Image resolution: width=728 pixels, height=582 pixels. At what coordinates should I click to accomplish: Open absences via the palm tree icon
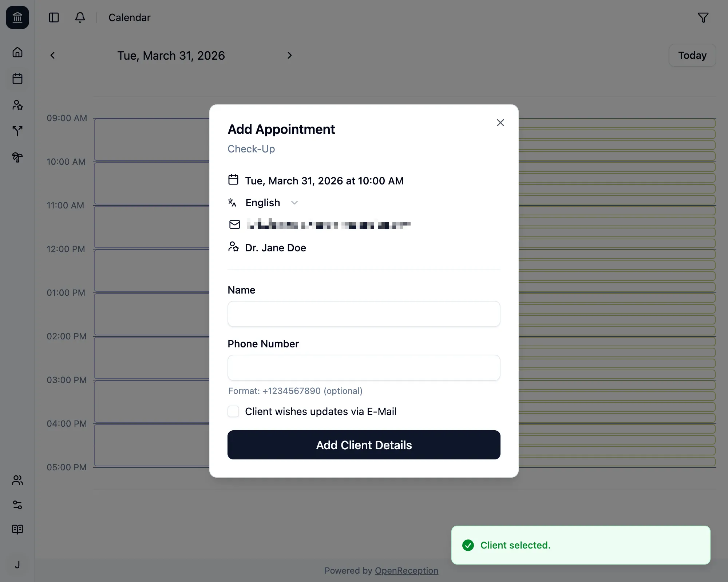[17, 158]
